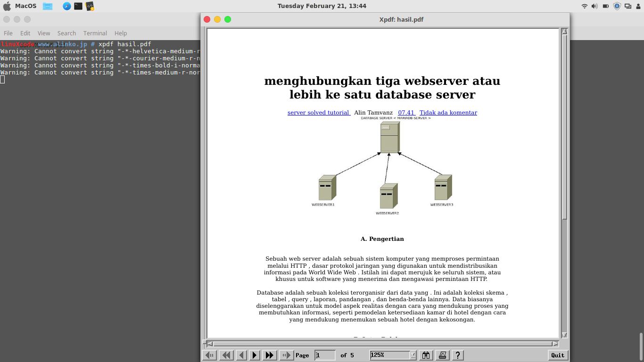Click the horizontal scrollbar track in Xpdf
Viewport: 644px width, 362px height.
[x=382, y=344]
